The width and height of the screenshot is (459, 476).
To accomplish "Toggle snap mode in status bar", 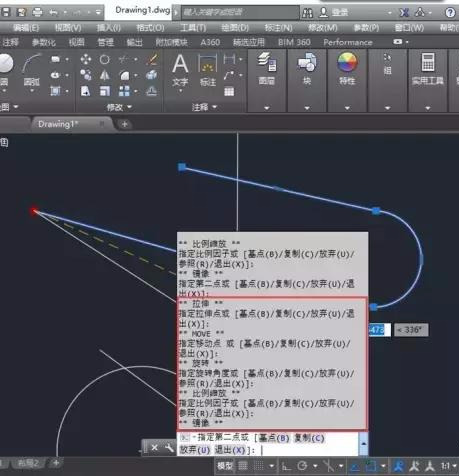I will click(259, 466).
